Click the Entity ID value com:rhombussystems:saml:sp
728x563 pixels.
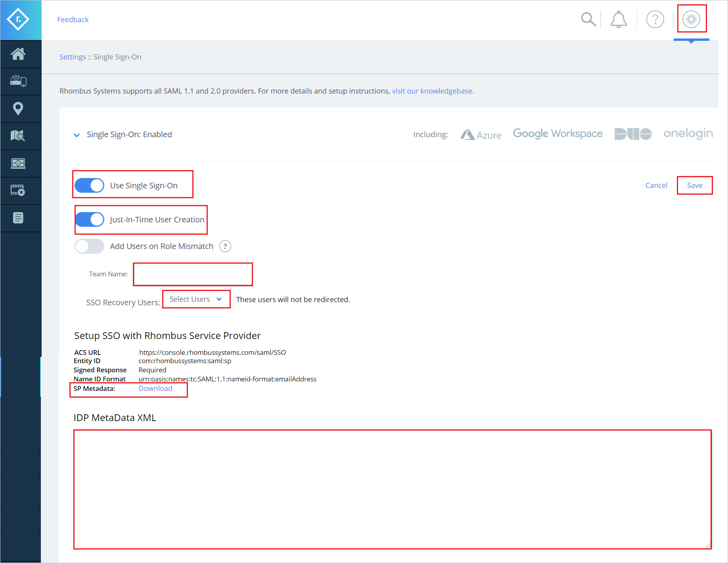(x=185, y=361)
